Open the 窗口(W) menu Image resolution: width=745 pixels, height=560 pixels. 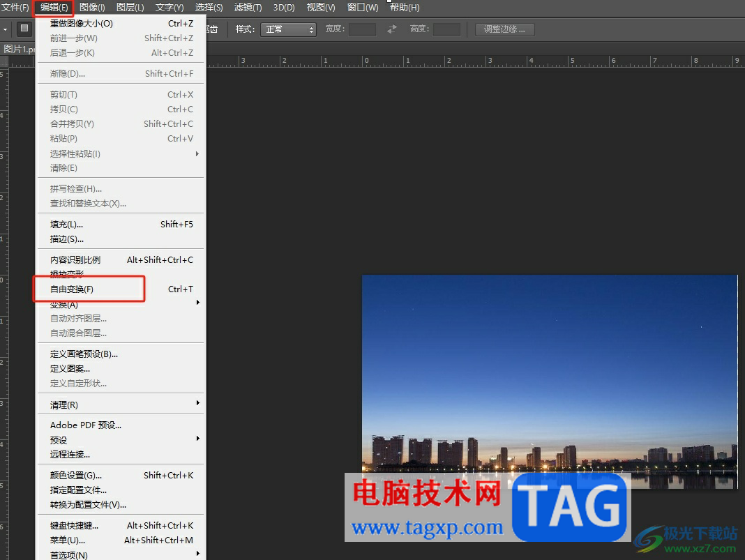pos(362,8)
